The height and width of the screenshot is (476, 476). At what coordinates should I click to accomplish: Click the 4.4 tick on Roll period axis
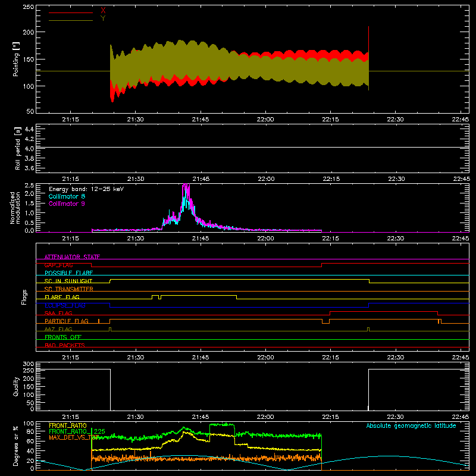coord(29,129)
